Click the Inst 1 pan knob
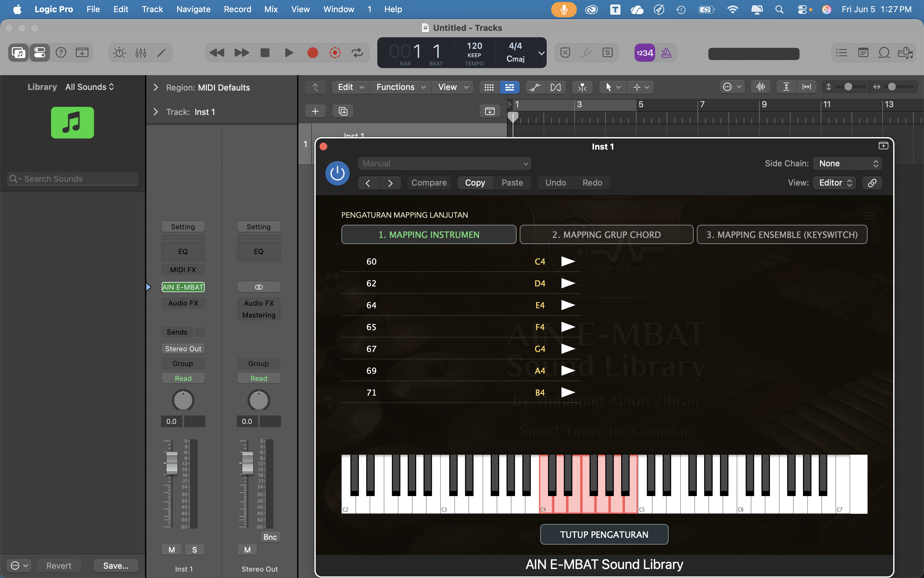924x578 pixels. tap(183, 400)
